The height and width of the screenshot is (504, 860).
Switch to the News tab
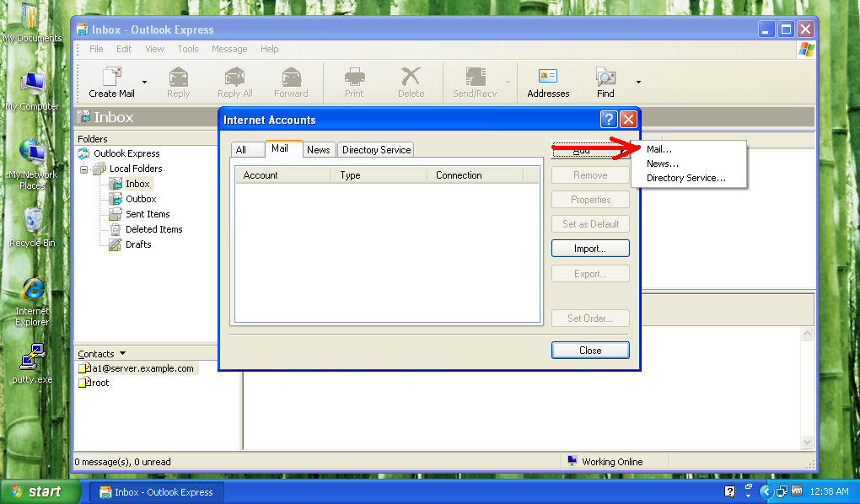(x=318, y=150)
